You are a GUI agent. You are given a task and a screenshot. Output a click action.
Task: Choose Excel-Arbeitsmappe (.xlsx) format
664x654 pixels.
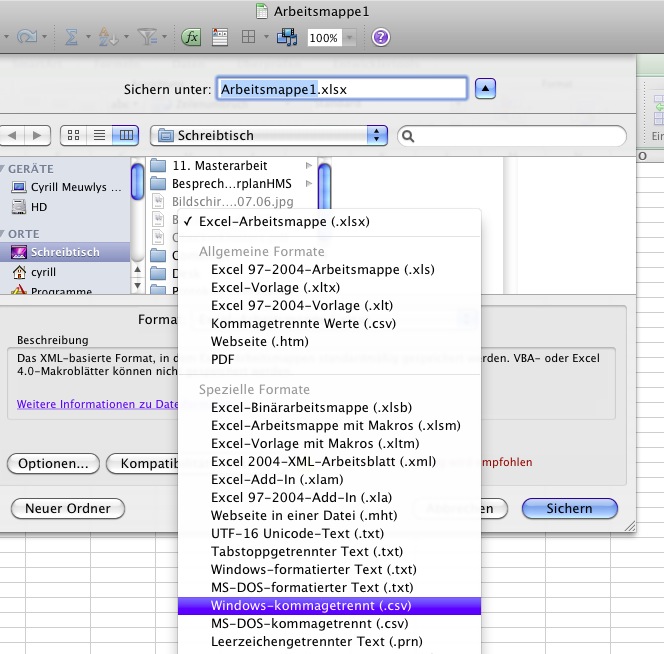329,222
